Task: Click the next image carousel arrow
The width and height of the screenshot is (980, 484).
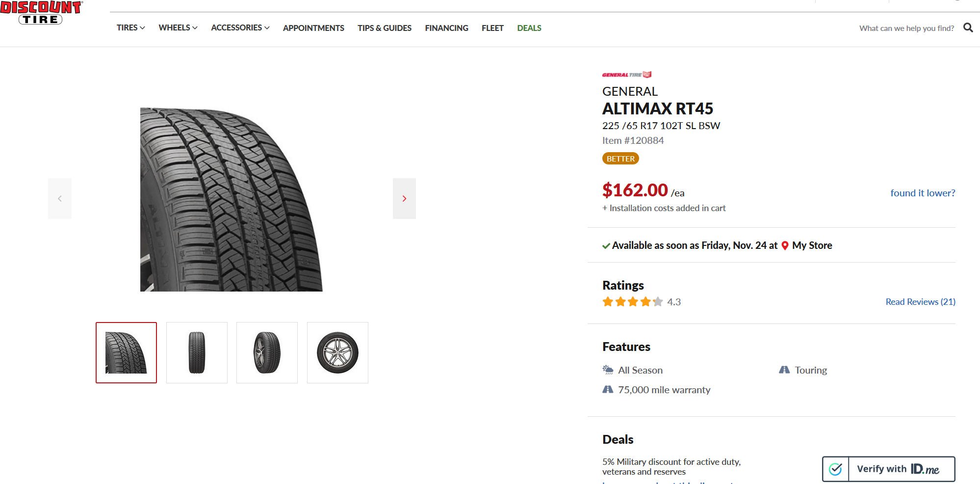Action: tap(404, 198)
